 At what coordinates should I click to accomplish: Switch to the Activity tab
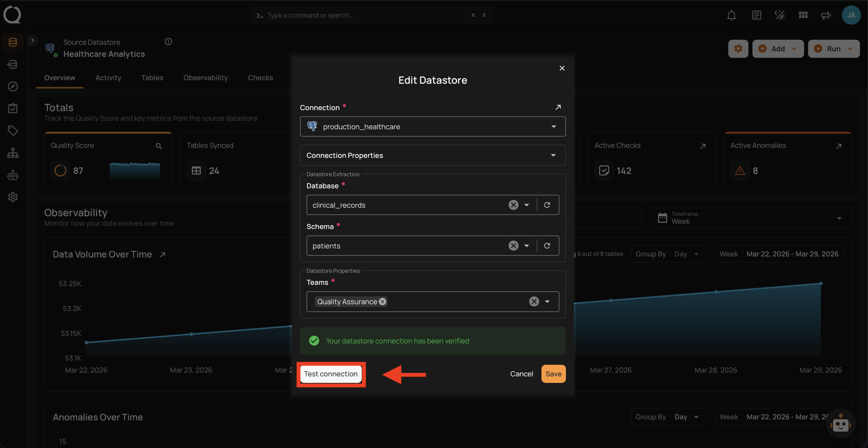(x=108, y=78)
